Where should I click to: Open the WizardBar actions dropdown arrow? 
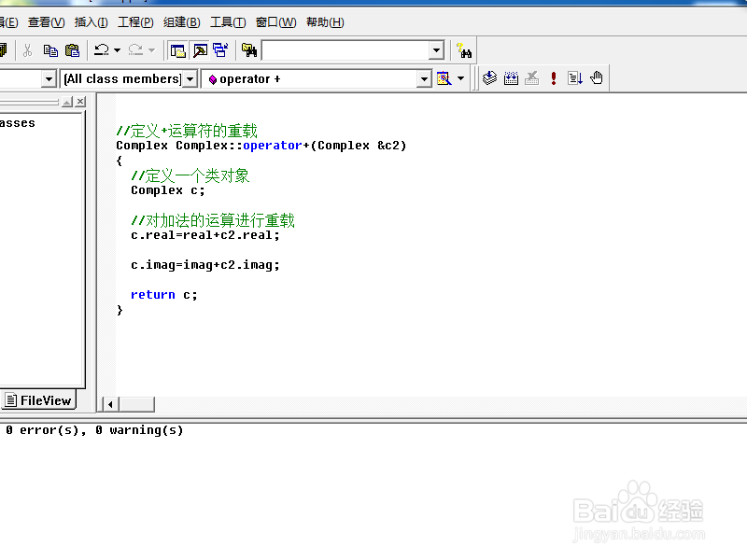[x=460, y=78]
